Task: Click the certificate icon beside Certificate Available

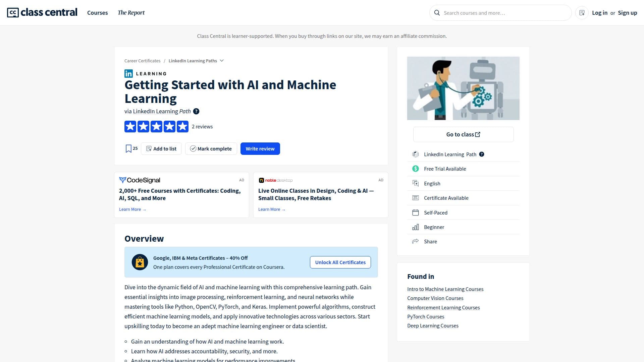Action: pos(416,198)
